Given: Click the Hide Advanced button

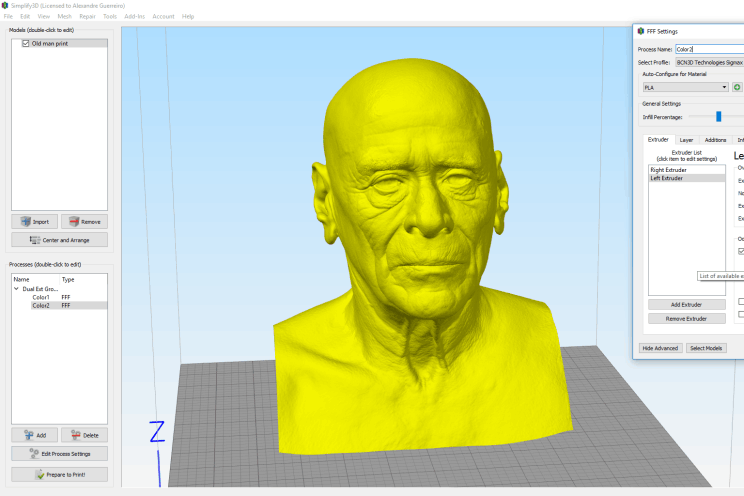Looking at the screenshot, I should coord(660,348).
